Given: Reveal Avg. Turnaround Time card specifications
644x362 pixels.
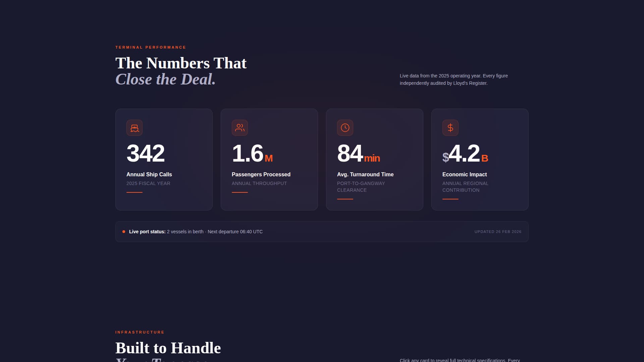Looking at the screenshot, I should tap(374, 159).
